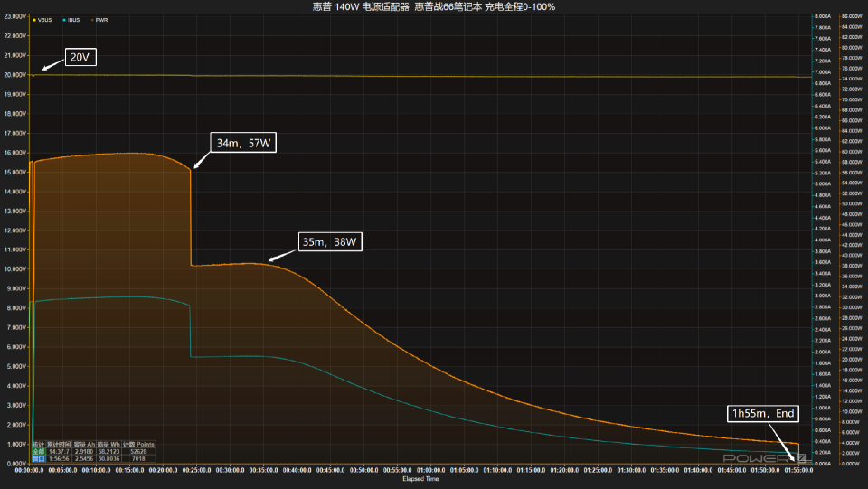Click the 01:55:00.0 time axis tick
This screenshot has height=489, width=868.
798,470
